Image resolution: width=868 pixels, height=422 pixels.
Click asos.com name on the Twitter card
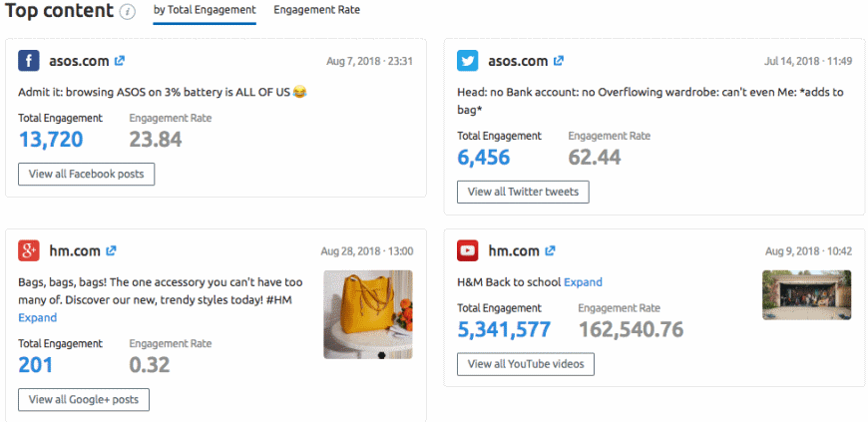[518, 61]
